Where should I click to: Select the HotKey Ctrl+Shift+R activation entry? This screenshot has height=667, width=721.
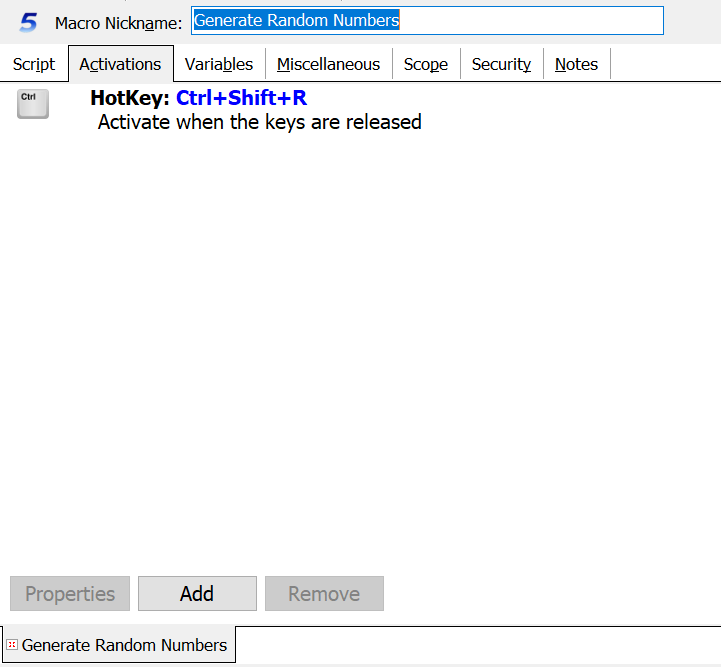click(x=198, y=98)
